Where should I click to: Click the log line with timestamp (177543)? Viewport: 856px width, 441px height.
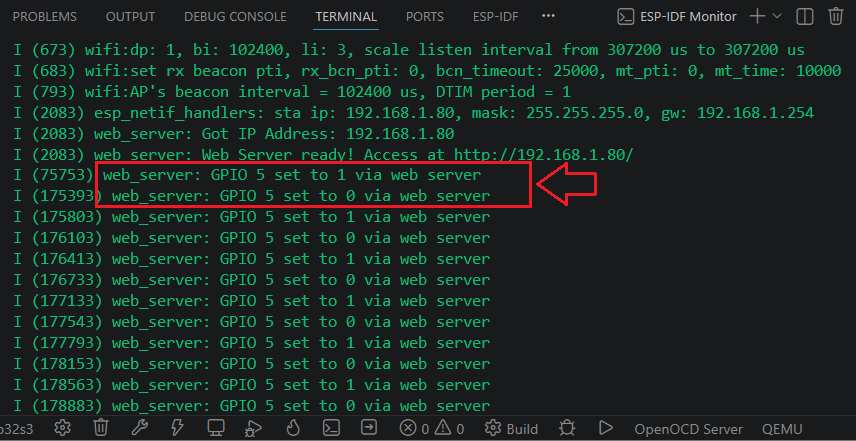pos(251,323)
